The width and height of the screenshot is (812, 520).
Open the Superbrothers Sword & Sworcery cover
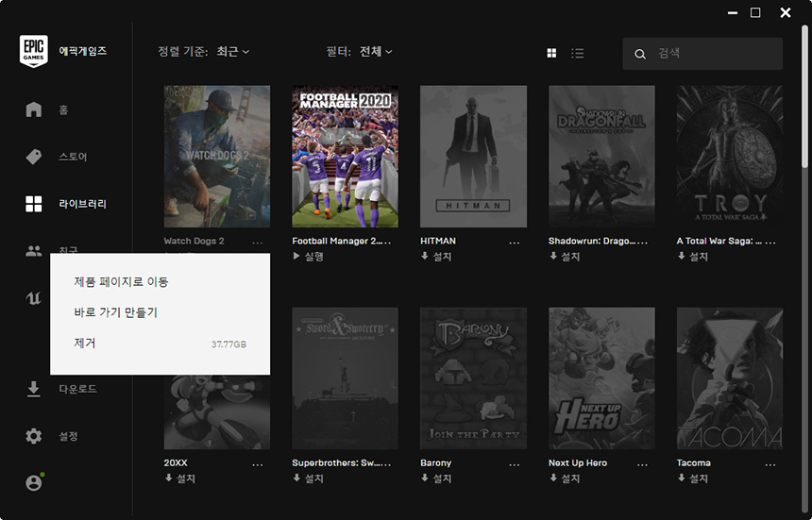[x=346, y=378]
